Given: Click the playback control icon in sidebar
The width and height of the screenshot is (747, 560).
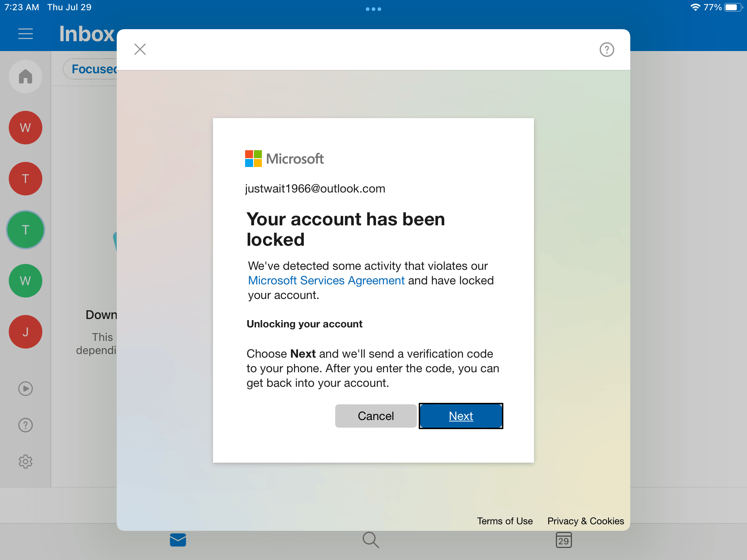Looking at the screenshot, I should point(26,388).
